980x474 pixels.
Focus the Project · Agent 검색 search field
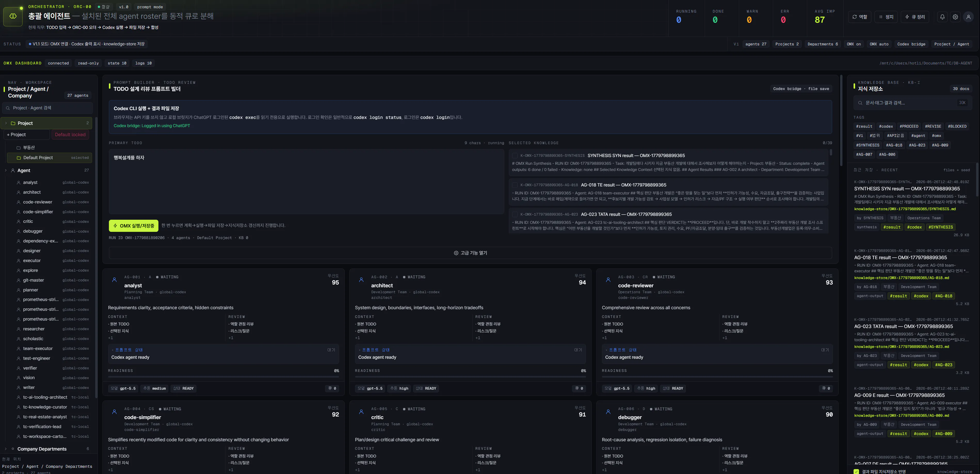(x=47, y=108)
